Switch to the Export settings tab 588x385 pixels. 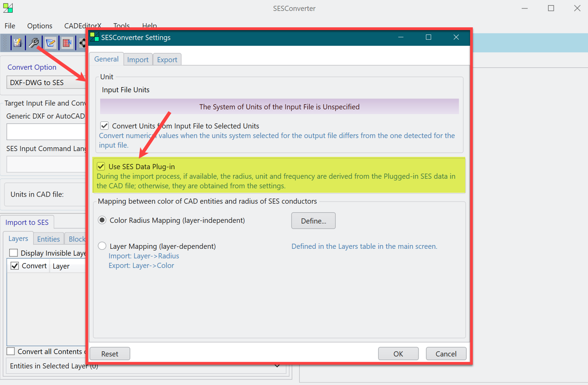(x=167, y=59)
